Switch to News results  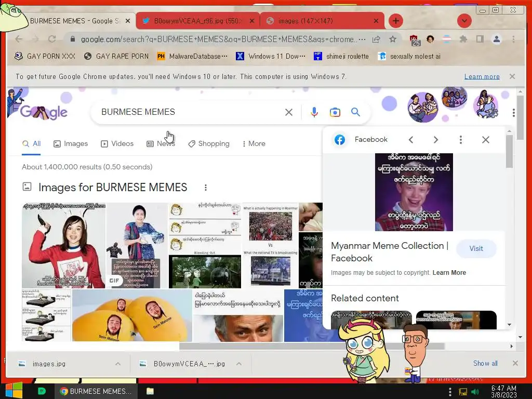click(x=161, y=143)
